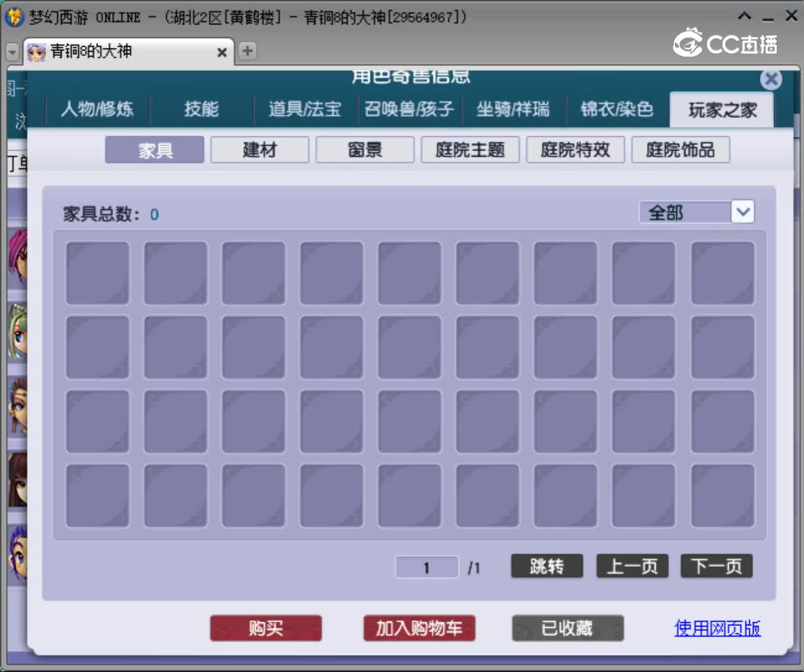Image resolution: width=804 pixels, height=672 pixels.
Task: Click the red 购买 button
Action: tap(266, 628)
